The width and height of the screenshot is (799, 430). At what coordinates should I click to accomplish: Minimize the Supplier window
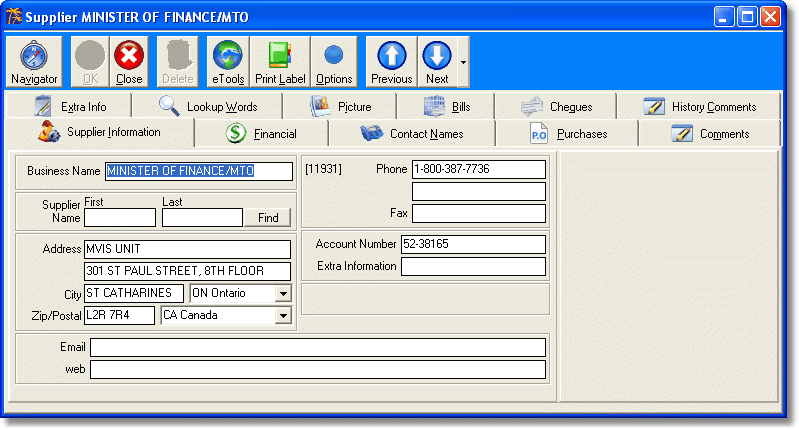tap(724, 17)
